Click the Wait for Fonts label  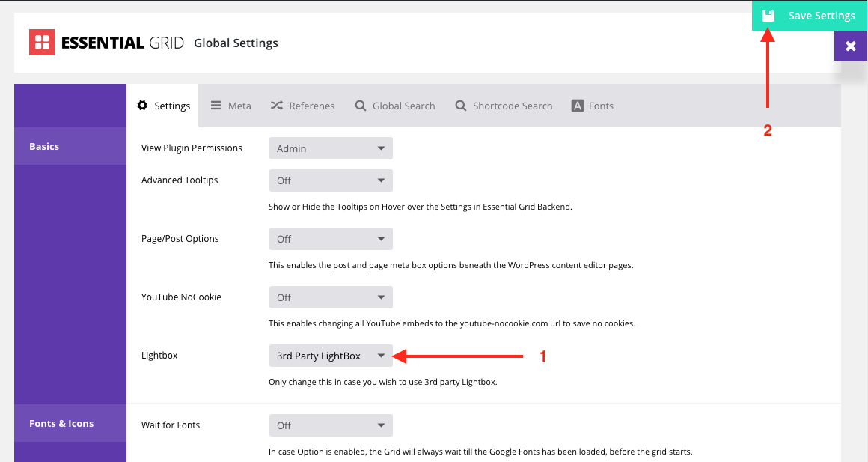(171, 425)
